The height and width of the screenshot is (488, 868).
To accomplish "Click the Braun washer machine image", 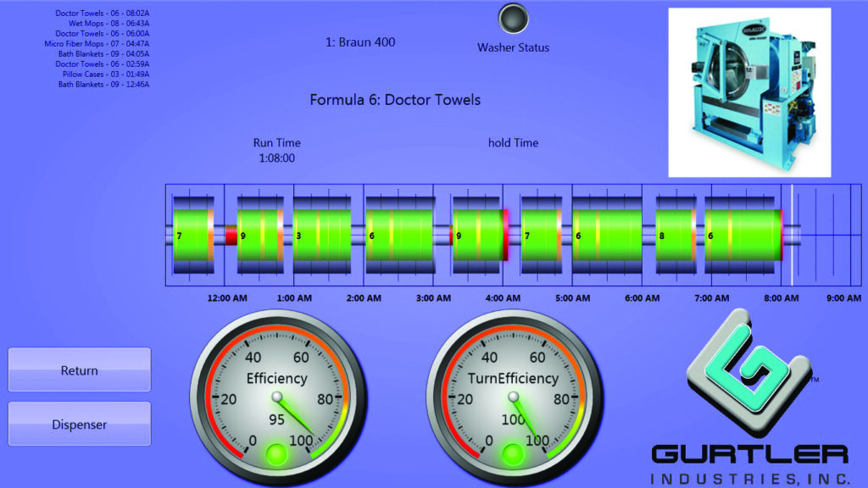I will coord(749,91).
